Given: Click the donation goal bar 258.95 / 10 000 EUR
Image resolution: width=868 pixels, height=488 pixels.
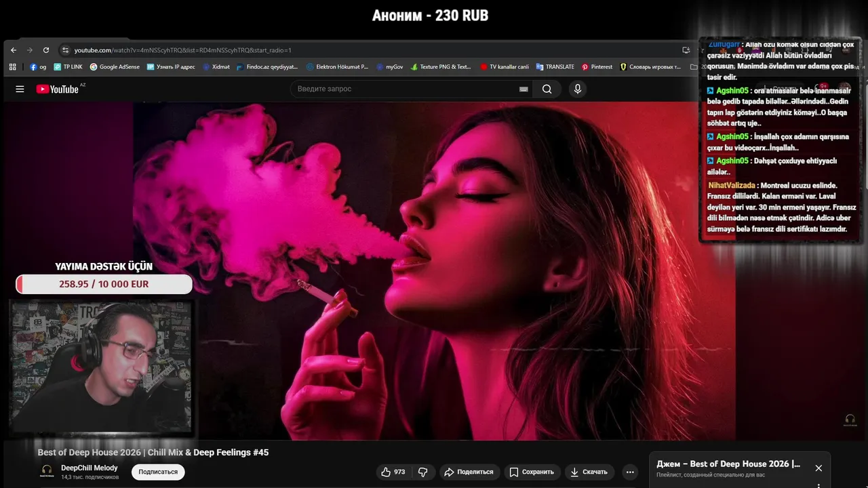Looking at the screenshot, I should coord(104,284).
